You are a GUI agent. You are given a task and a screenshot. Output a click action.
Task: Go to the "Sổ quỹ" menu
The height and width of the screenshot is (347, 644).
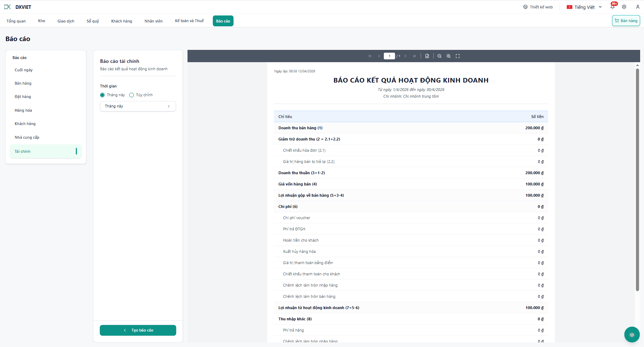[93, 21]
